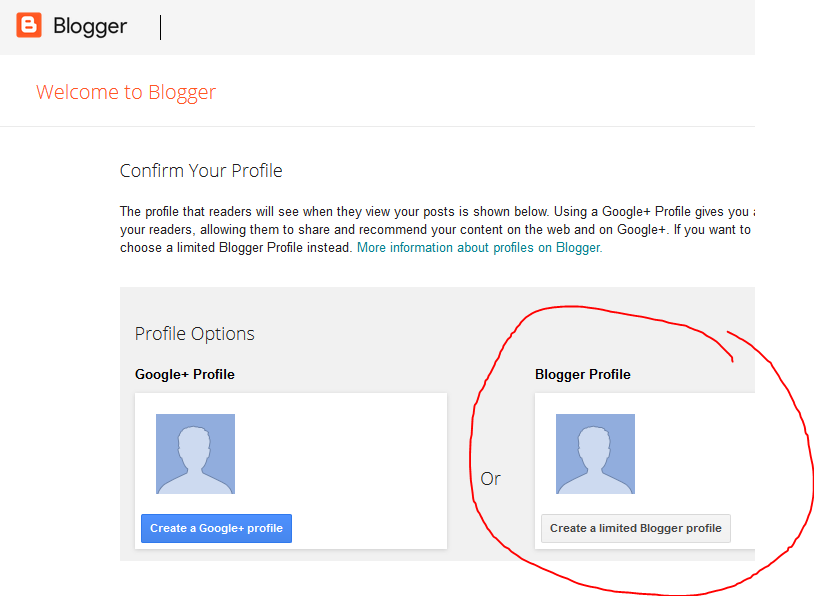Click the Welcome to Blogger heading
814x596 pixels.
point(126,93)
